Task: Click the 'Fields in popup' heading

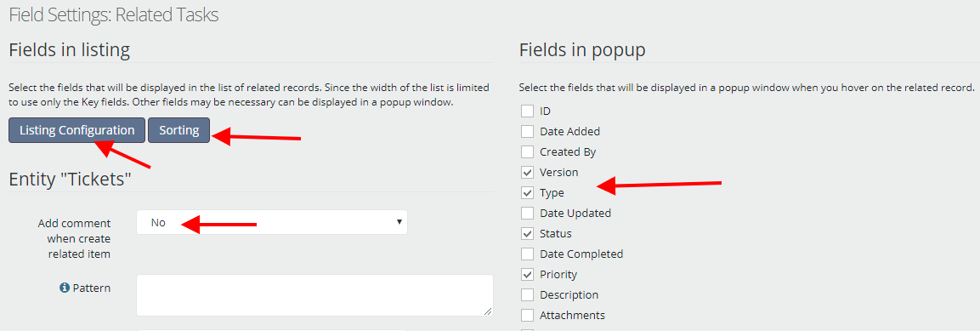Action: 582,50
